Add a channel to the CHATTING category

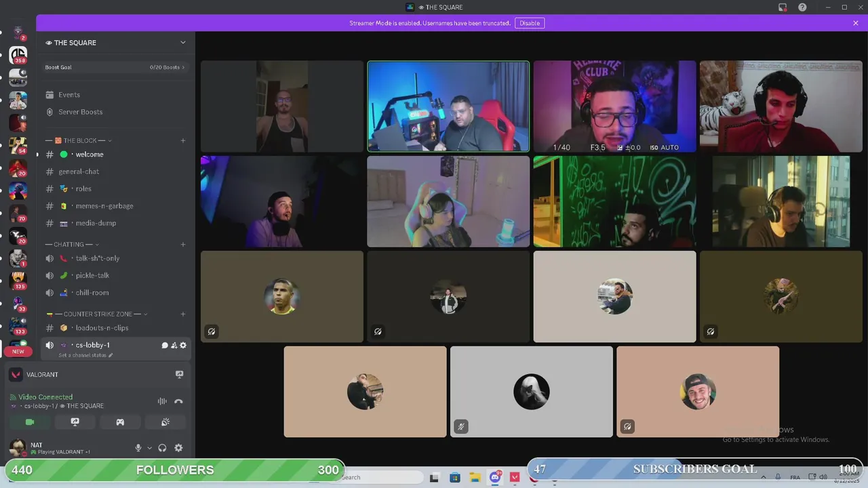pos(183,244)
